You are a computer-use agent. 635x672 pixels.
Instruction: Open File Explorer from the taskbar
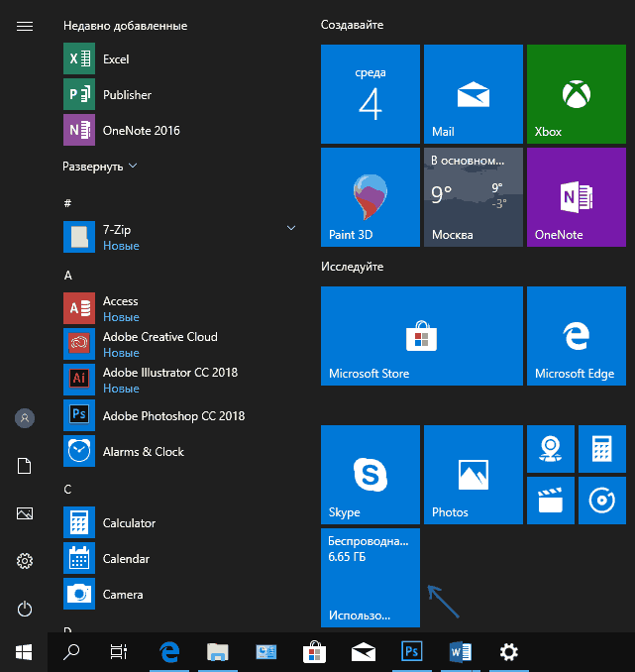218,652
